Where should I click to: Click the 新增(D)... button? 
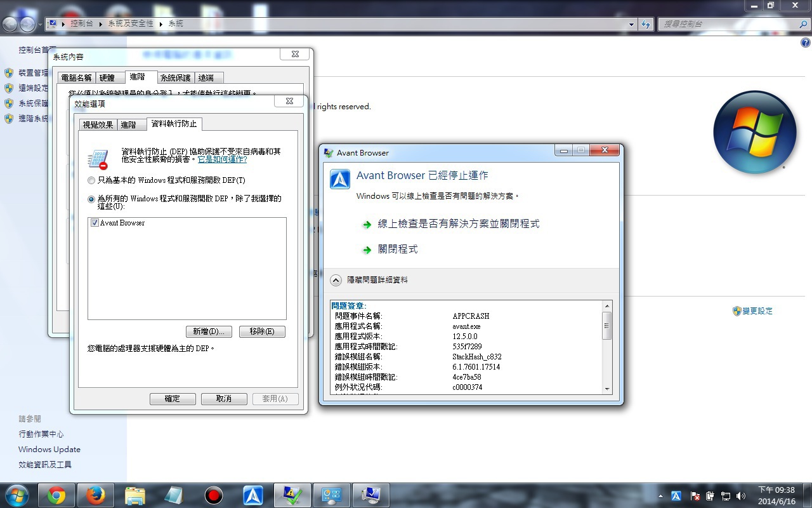point(209,331)
